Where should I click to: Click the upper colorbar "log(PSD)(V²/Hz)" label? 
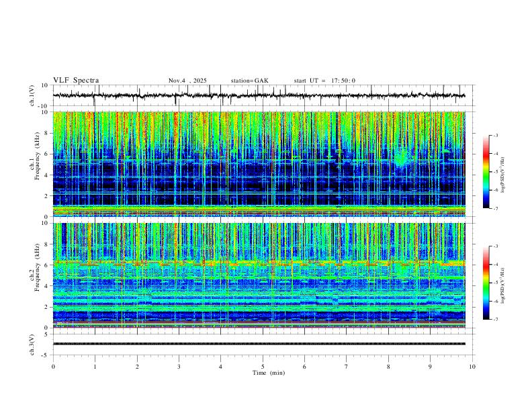click(x=503, y=175)
